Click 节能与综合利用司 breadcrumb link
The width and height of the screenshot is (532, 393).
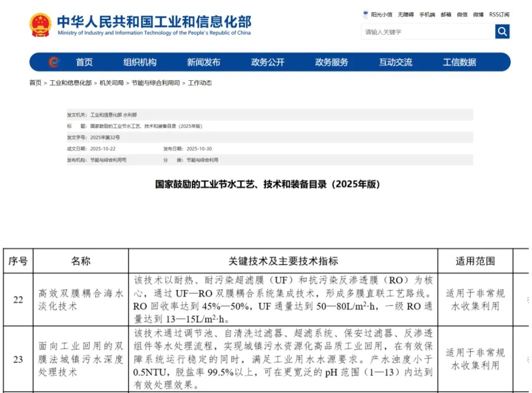156,83
